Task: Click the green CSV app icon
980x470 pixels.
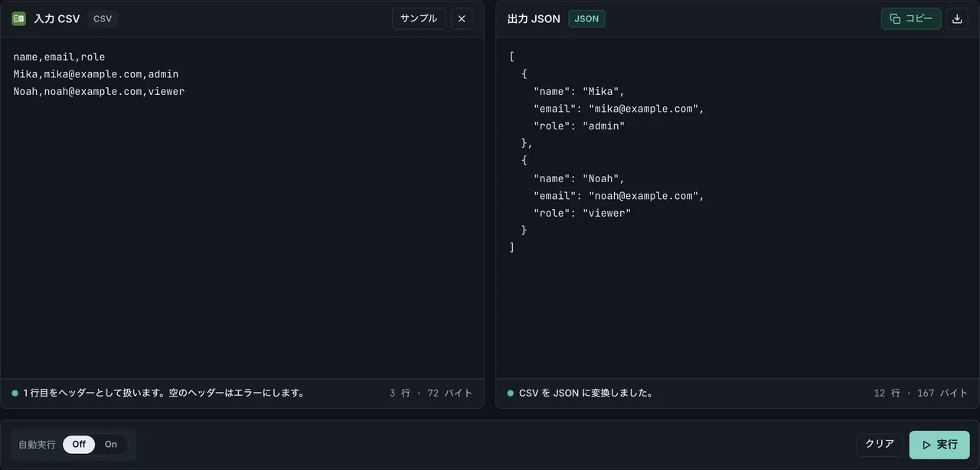Action: click(18, 18)
